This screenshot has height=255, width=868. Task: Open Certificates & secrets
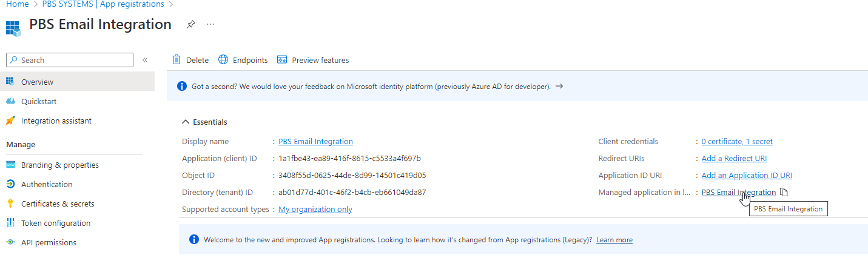pos(58,204)
